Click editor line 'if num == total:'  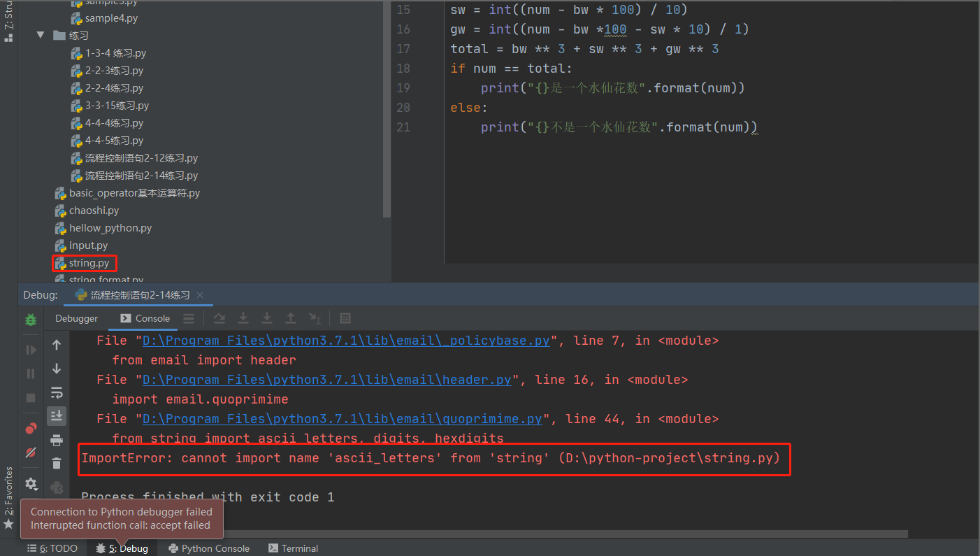tap(512, 69)
